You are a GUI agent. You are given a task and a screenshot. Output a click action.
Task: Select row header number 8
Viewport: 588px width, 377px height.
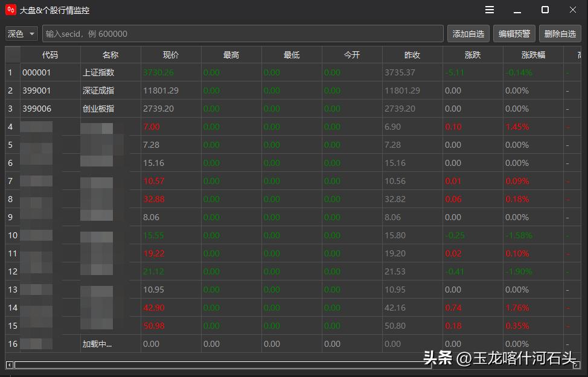click(12, 199)
